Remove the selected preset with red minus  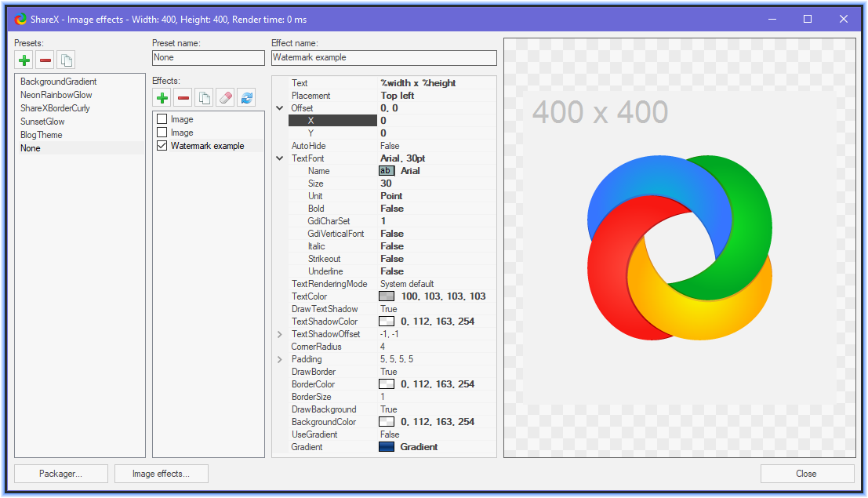point(45,60)
